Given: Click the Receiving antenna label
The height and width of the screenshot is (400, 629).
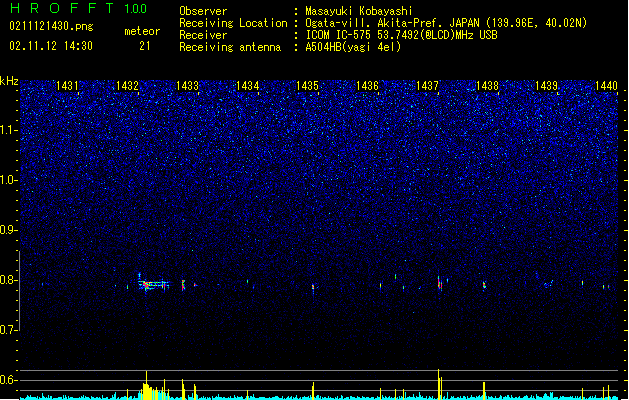Looking at the screenshot, I should click(230, 47).
